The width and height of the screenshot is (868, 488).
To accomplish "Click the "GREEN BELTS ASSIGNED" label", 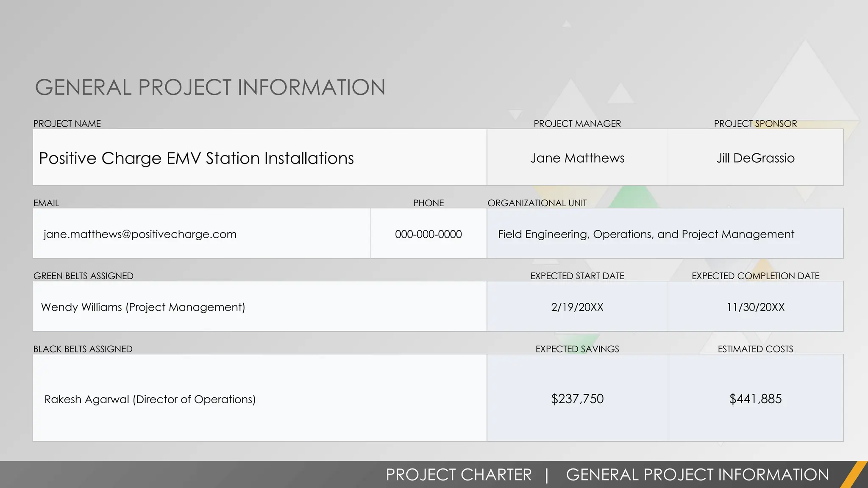I will click(83, 276).
